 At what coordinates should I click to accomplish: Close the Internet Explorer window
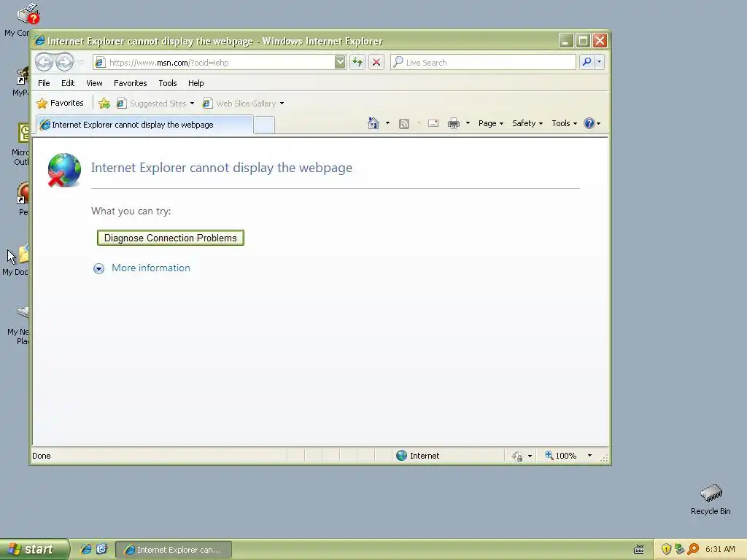[600, 41]
